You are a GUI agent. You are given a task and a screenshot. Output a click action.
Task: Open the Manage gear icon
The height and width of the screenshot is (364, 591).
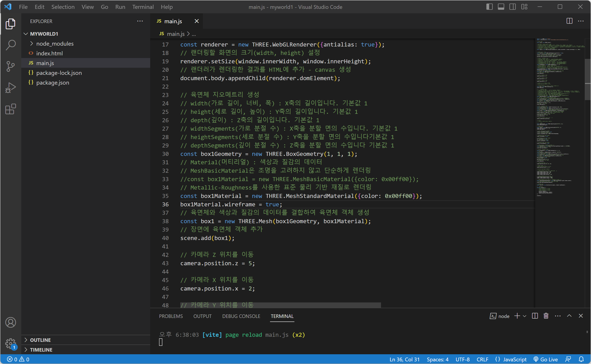[11, 343]
